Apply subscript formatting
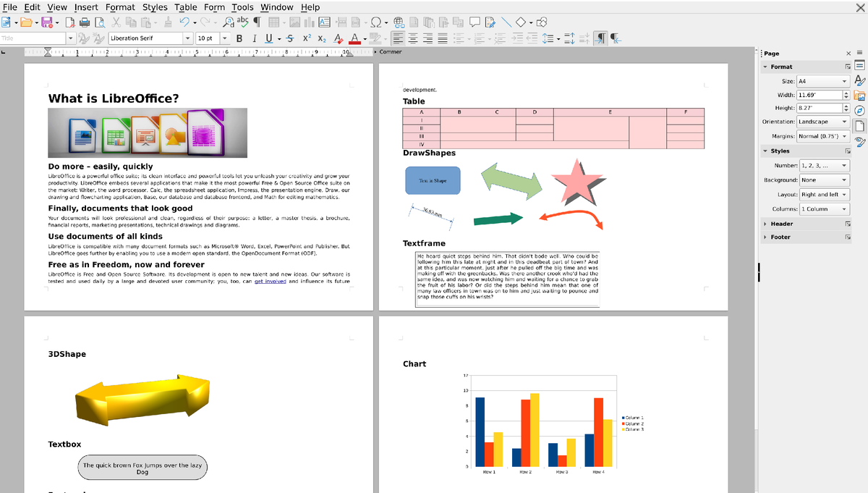 [x=322, y=38]
